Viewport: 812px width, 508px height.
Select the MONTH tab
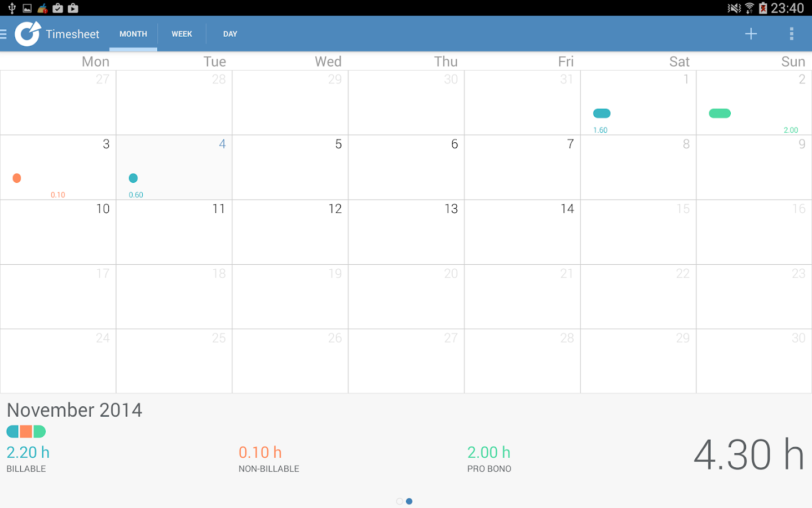[133, 34]
